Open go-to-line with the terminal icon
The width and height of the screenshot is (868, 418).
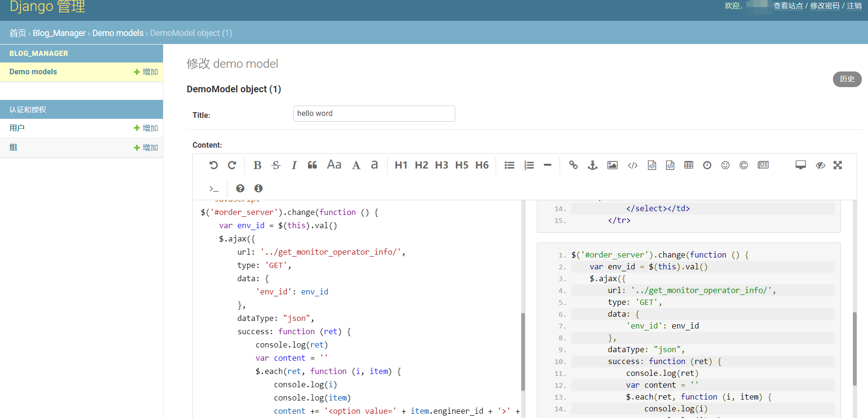tap(214, 188)
